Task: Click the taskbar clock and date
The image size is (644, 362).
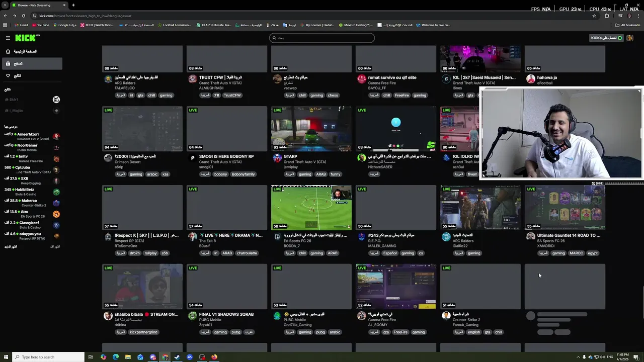Action: 622,357
